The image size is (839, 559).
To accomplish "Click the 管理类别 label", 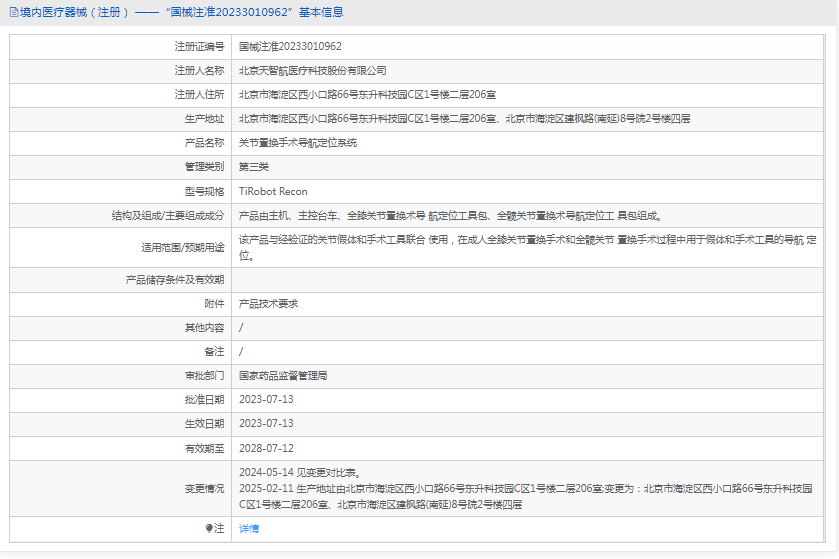I will 204,167.
